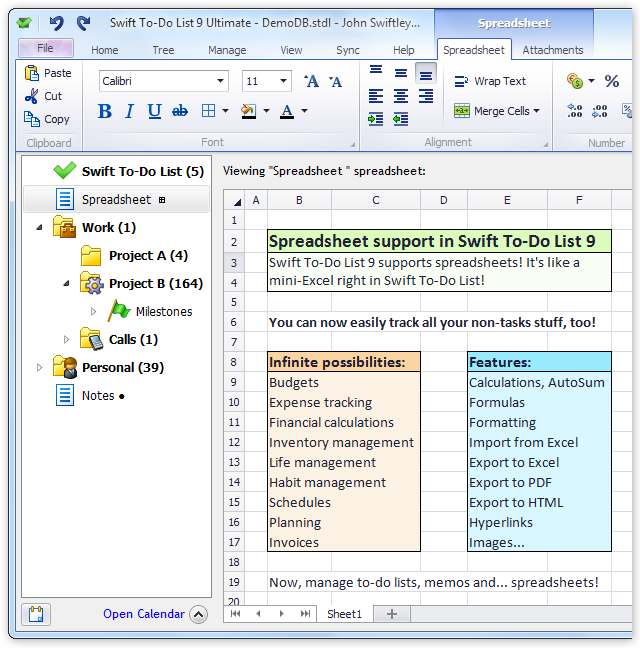Center text horizontally
The width and height of the screenshot is (640, 648).
pos(400,96)
